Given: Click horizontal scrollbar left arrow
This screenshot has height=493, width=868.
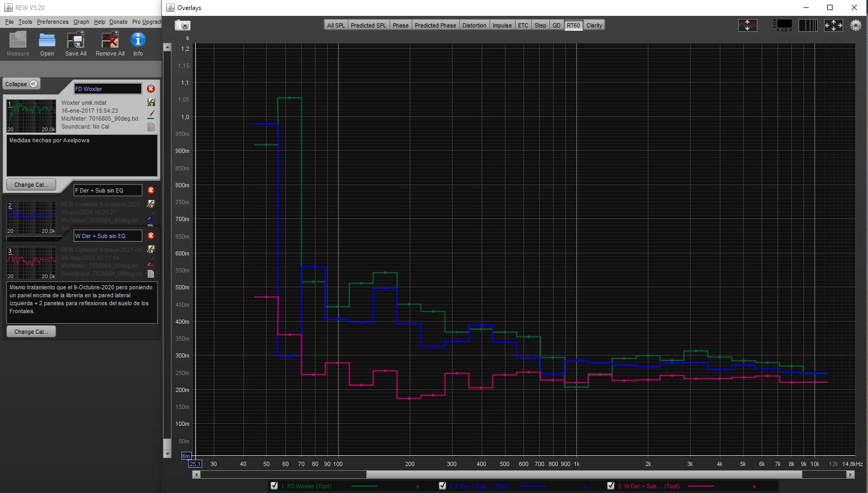Looking at the screenshot, I should click(x=196, y=474).
